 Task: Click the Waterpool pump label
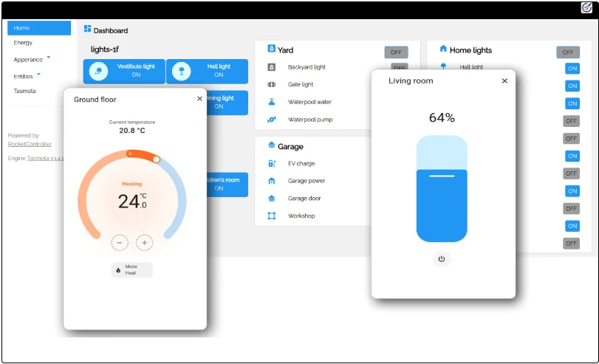pyautogui.click(x=310, y=120)
